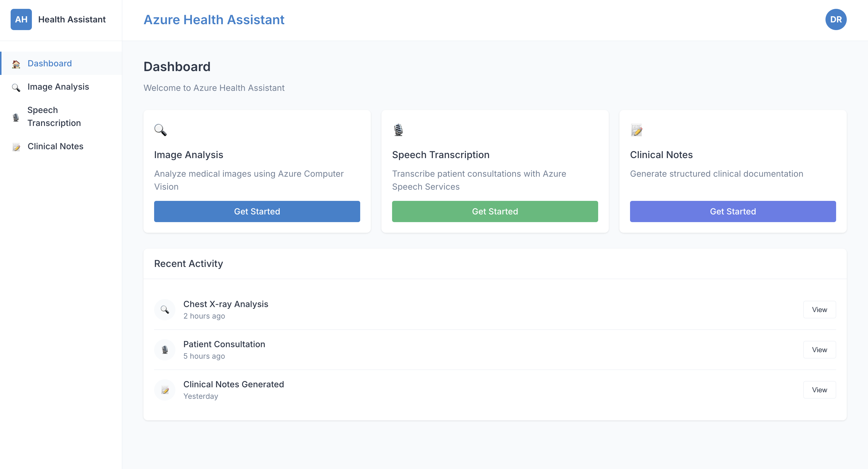Open Image Analysis from the sidebar
The width and height of the screenshot is (868, 469).
[x=58, y=87]
